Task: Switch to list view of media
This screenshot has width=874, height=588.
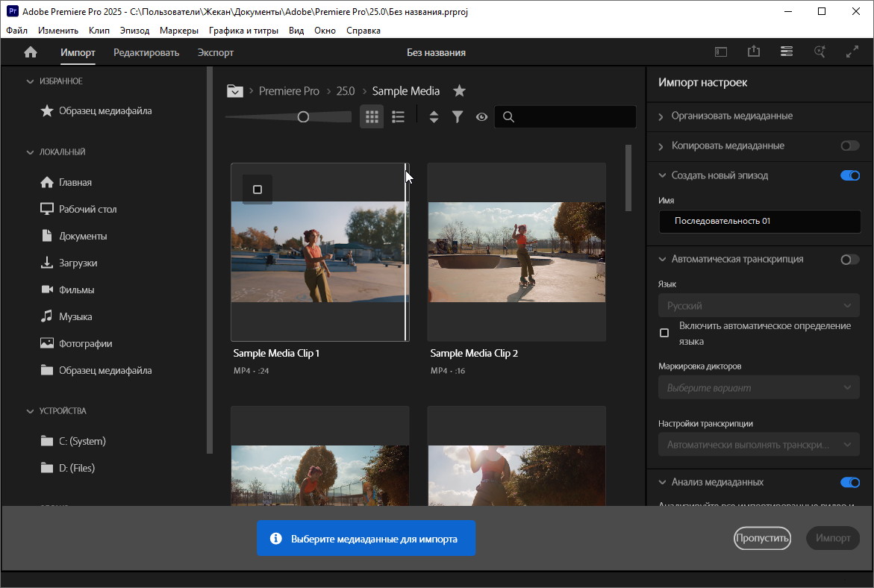Action: 398,116
